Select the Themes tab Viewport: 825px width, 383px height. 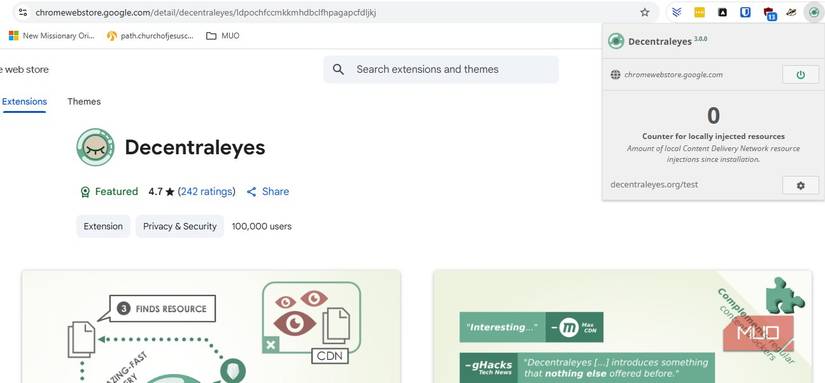click(x=84, y=102)
